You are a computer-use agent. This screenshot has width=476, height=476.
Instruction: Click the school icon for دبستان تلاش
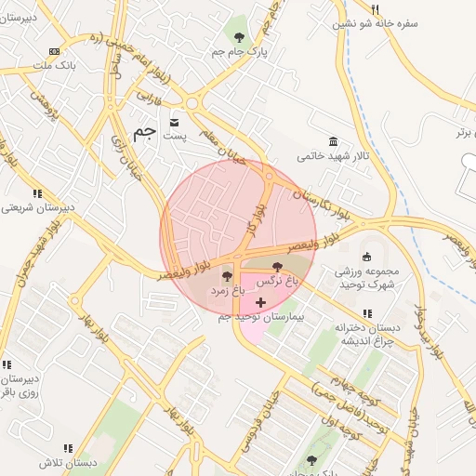[69, 448]
